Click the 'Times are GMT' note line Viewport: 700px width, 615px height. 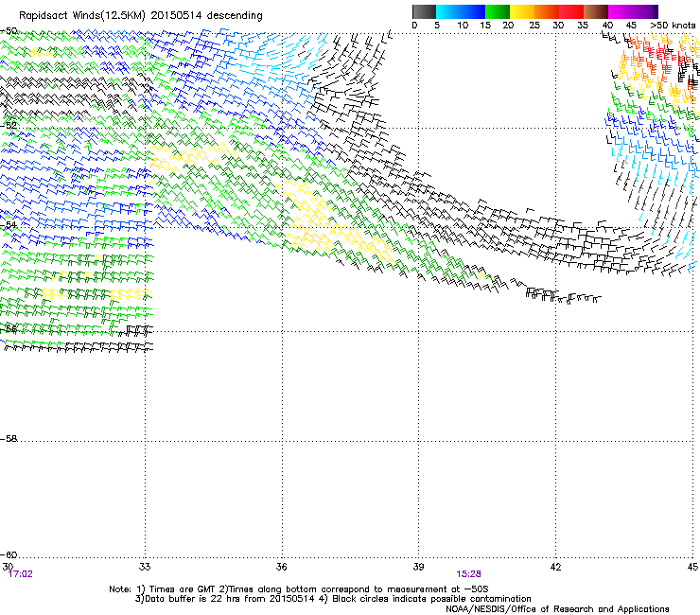299,589
